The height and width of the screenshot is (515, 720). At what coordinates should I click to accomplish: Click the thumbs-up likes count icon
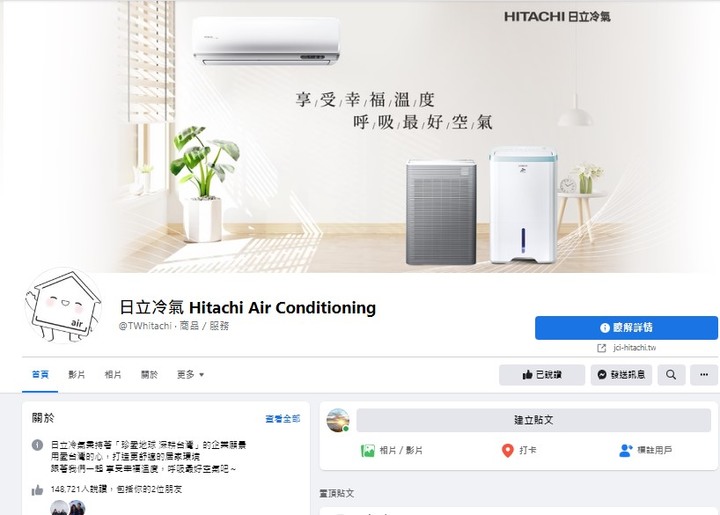37,490
